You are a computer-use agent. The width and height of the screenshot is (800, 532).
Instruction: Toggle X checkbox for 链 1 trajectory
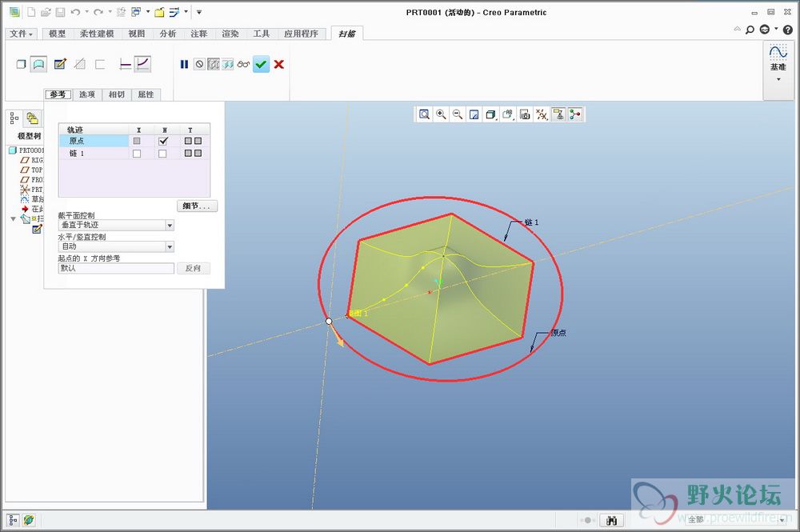[137, 154]
